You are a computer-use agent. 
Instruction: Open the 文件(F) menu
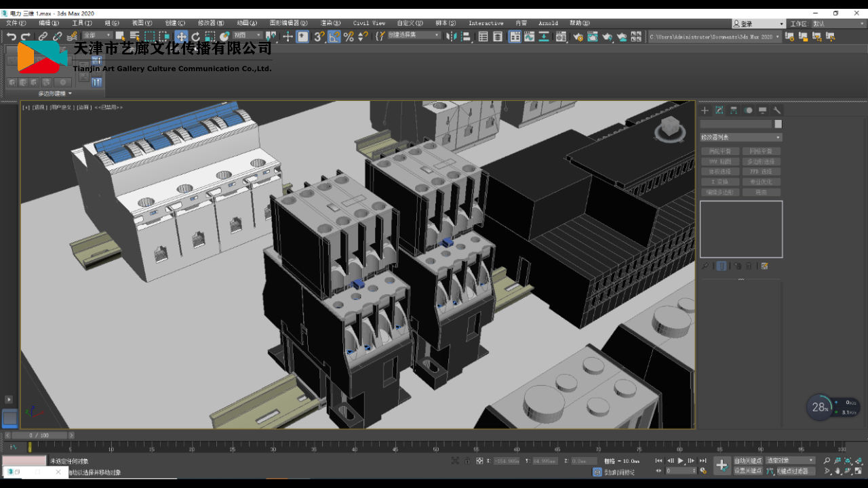(16, 23)
